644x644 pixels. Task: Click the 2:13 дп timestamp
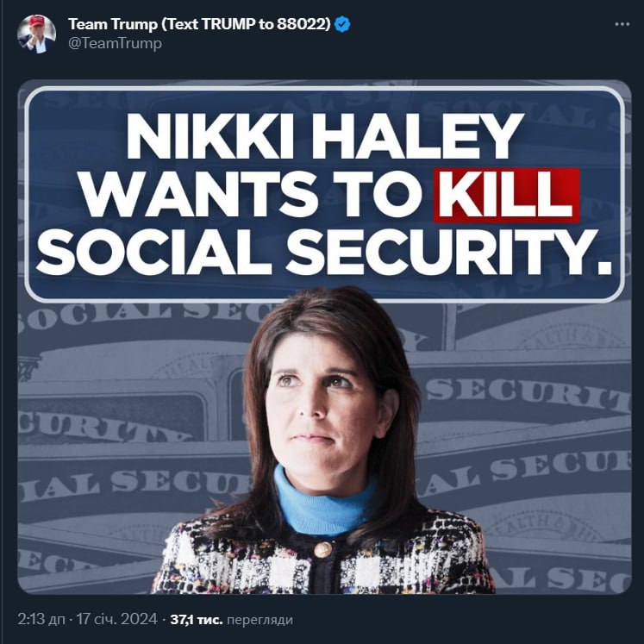tap(41, 619)
